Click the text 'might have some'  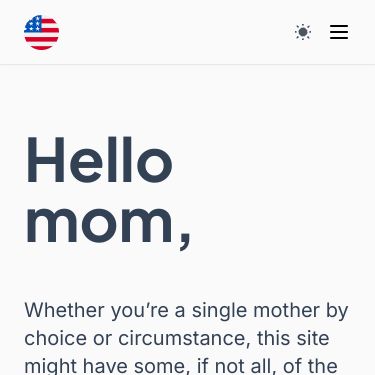tap(105, 366)
